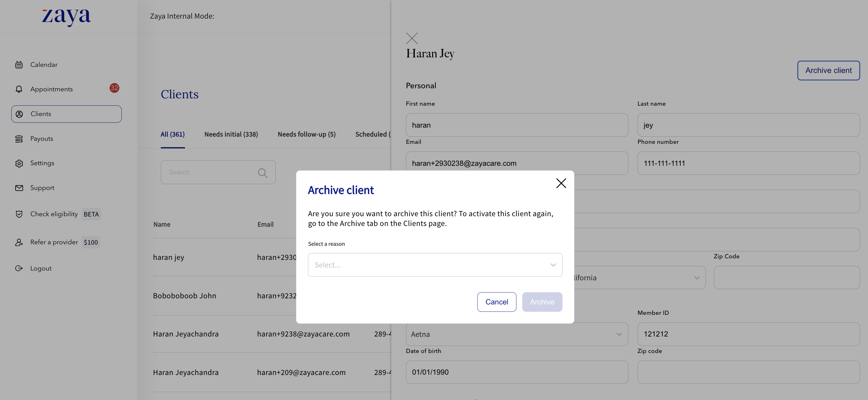Image resolution: width=868 pixels, height=400 pixels.
Task: Close the Archive client dialog
Action: pyautogui.click(x=561, y=183)
